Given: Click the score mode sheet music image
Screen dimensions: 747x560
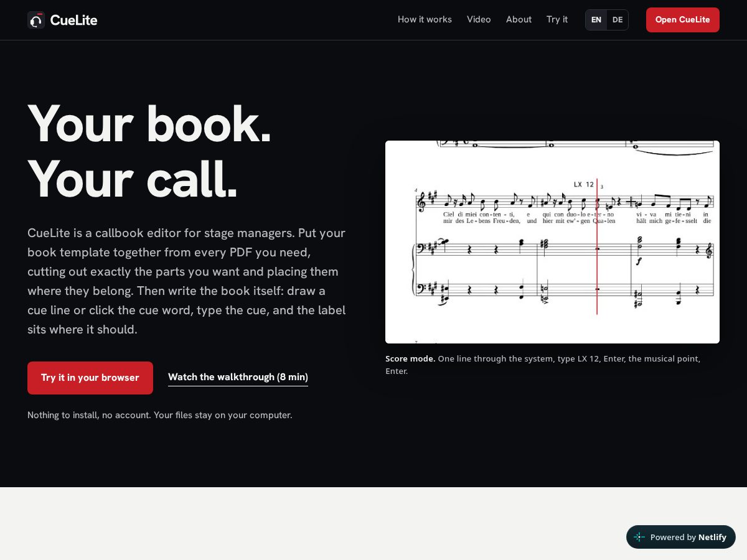Looking at the screenshot, I should pyautogui.click(x=552, y=242).
